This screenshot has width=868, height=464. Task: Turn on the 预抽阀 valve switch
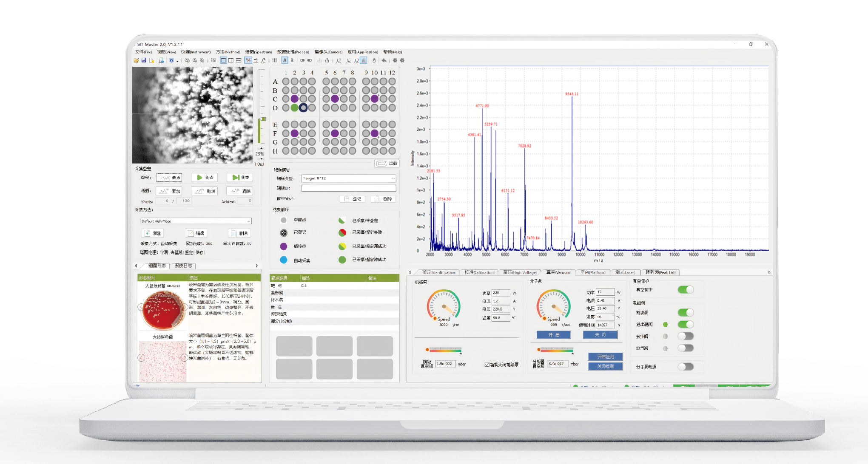click(685, 336)
